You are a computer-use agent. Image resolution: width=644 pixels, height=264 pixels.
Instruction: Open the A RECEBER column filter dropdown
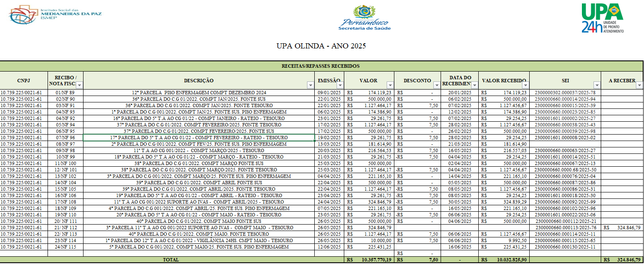[x=639, y=85]
